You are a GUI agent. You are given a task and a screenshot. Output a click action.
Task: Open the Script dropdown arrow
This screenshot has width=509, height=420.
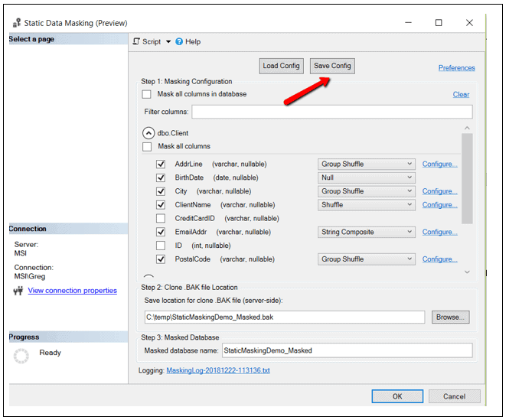[x=168, y=42]
